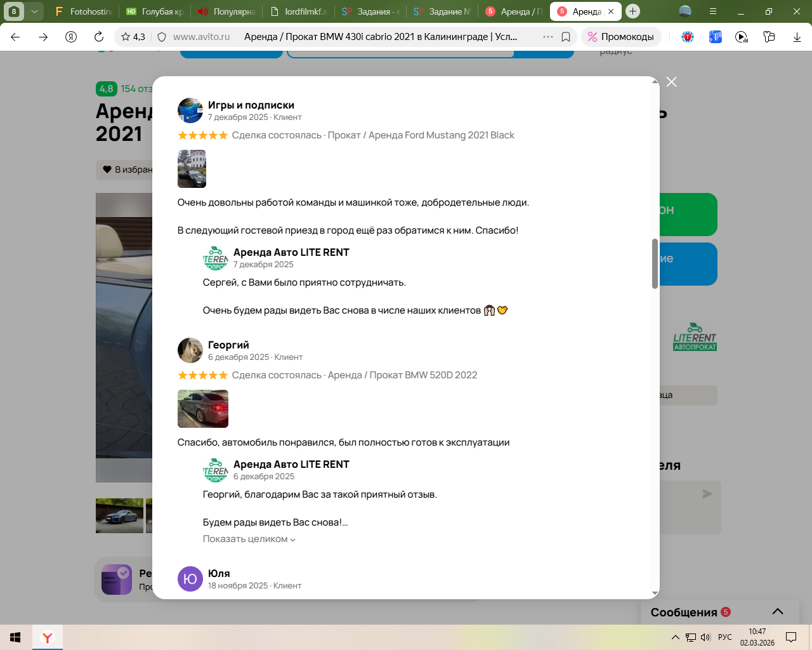Open the Ford Mustang review photo
This screenshot has height=650, width=812.
[x=192, y=169]
